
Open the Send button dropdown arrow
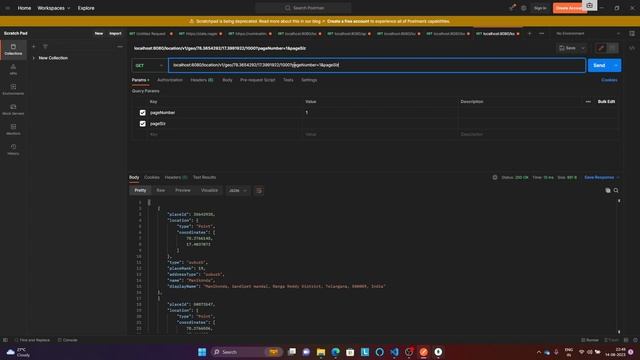pyautogui.click(x=616, y=65)
